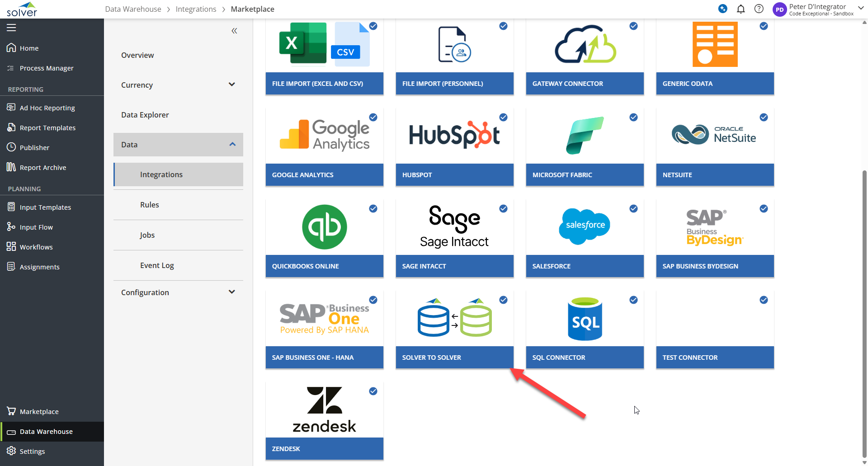This screenshot has width=868, height=466.
Task: Click the Data Warehouse breadcrumb
Action: pyautogui.click(x=133, y=9)
